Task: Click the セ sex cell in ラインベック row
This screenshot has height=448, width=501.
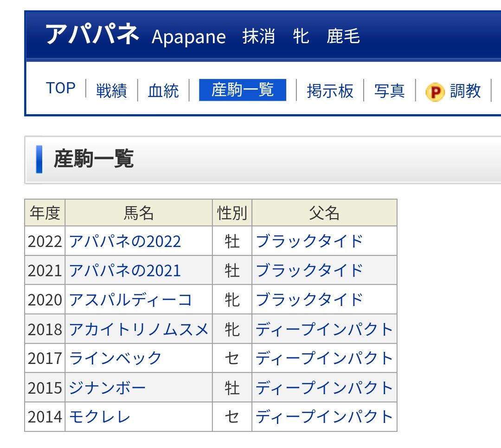Action: tap(232, 358)
